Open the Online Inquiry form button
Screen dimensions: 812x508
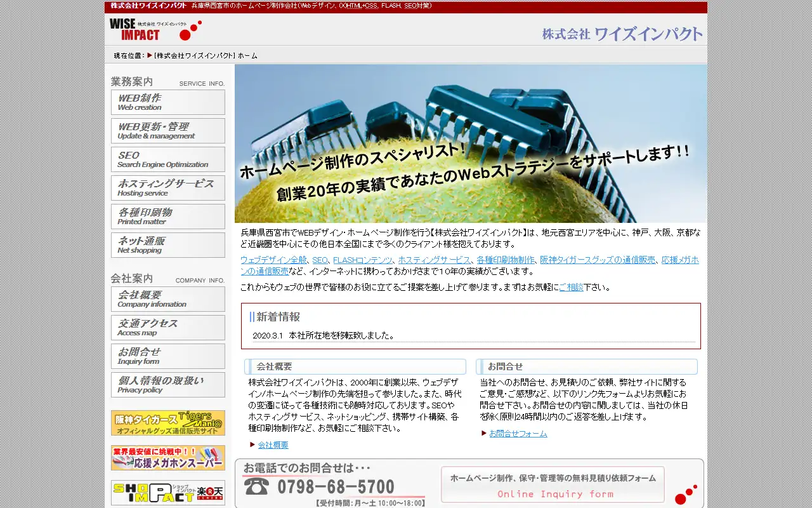[553, 485]
